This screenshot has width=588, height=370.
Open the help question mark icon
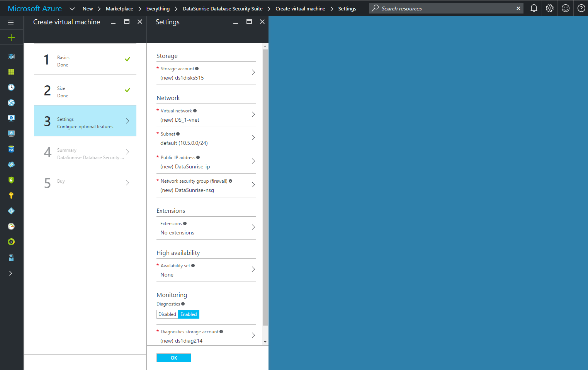point(581,8)
